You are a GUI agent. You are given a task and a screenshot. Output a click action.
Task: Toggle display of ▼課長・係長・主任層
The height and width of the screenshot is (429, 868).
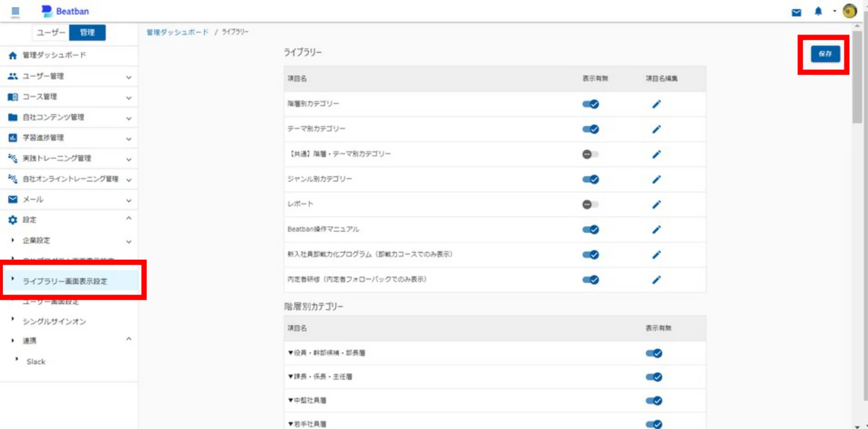click(654, 377)
